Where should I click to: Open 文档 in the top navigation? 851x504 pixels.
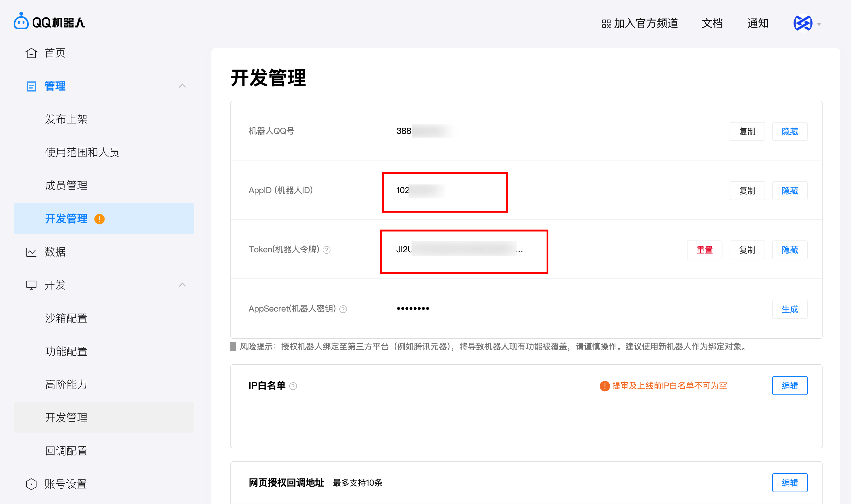click(x=712, y=23)
